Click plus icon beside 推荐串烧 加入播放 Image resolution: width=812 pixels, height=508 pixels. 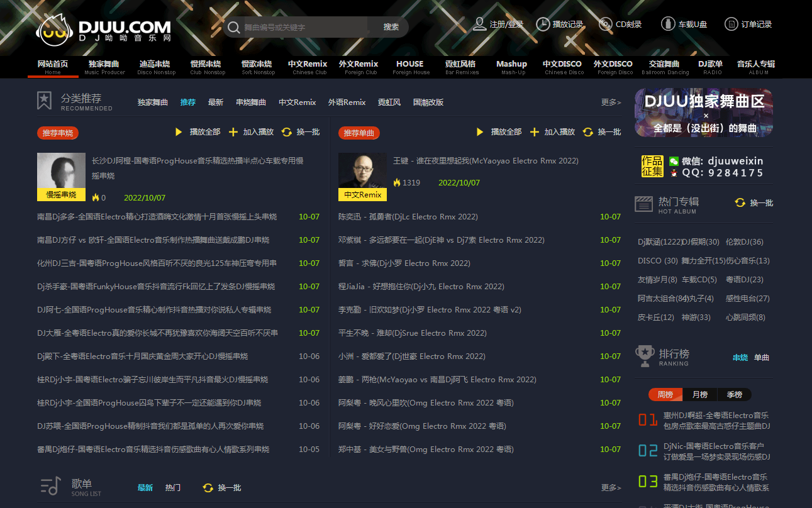pos(233,132)
